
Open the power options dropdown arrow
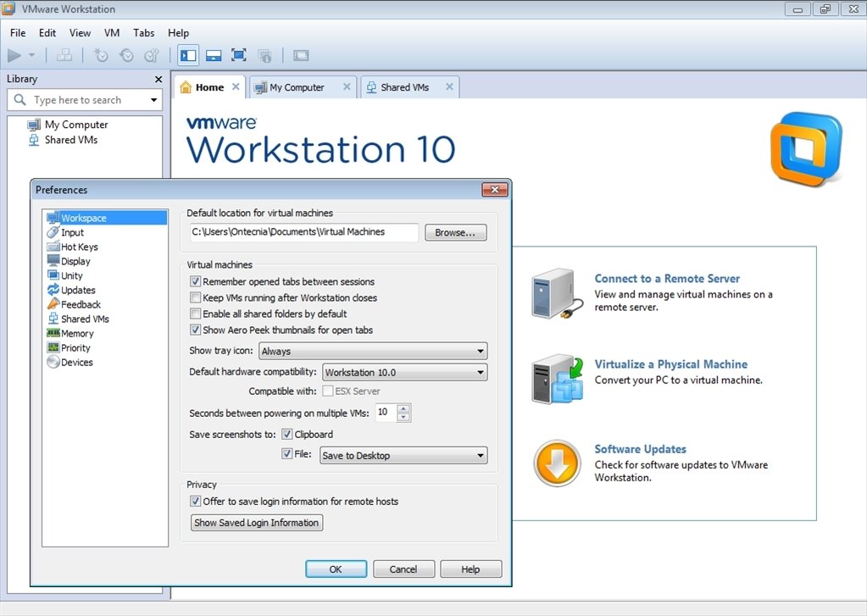pos(31,55)
